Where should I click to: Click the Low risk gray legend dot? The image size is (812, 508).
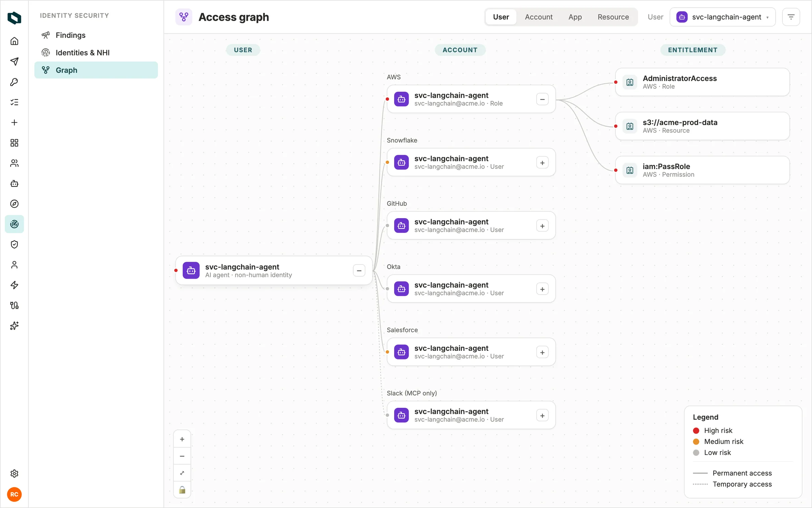pyautogui.click(x=696, y=453)
